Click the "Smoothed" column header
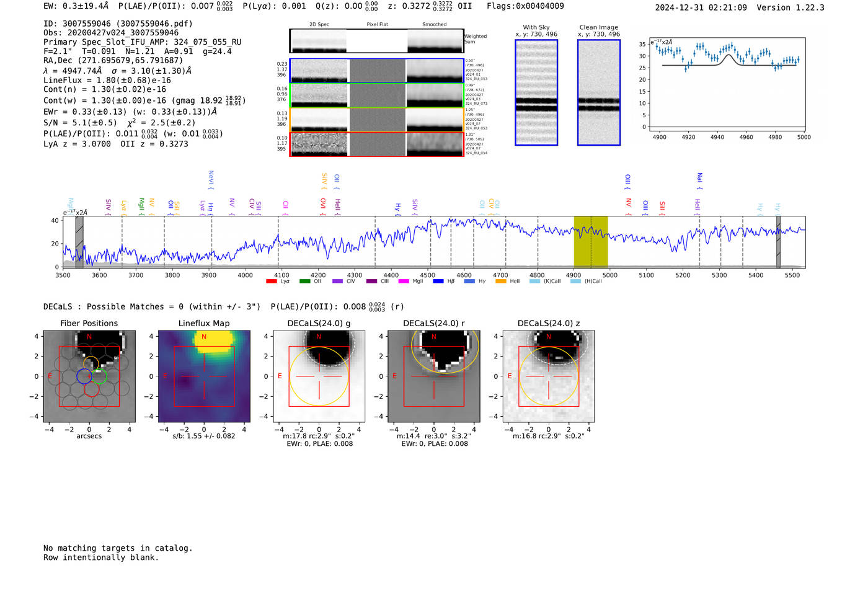The height and width of the screenshot is (591, 868). [x=435, y=25]
